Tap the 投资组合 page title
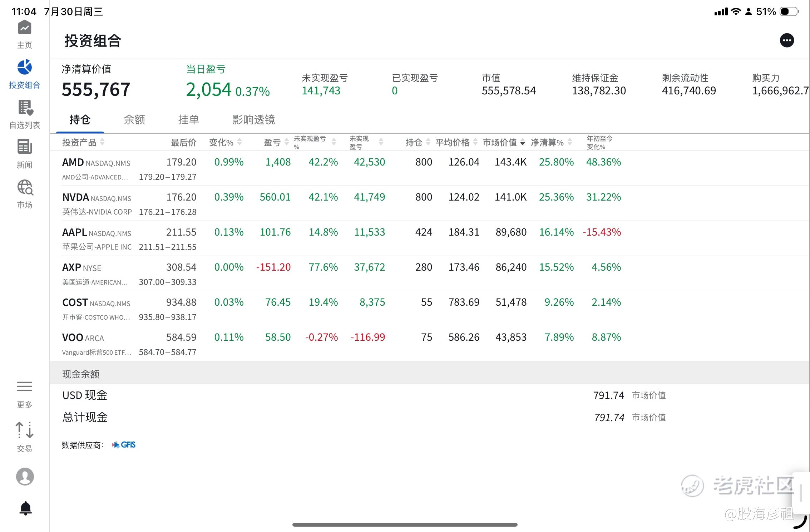This screenshot has height=532, width=810. click(93, 41)
